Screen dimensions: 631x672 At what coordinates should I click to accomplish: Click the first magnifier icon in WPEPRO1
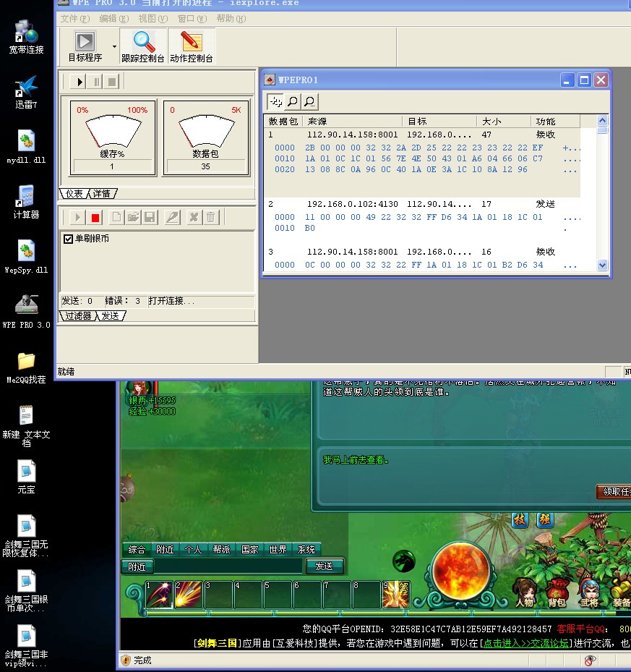(x=293, y=101)
